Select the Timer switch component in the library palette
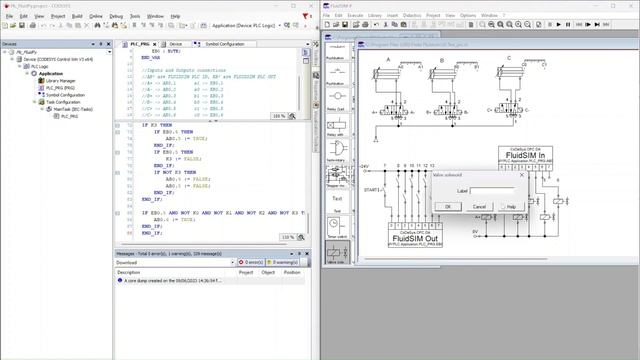Image resolution: width=640 pixels, height=360 pixels. [337, 227]
